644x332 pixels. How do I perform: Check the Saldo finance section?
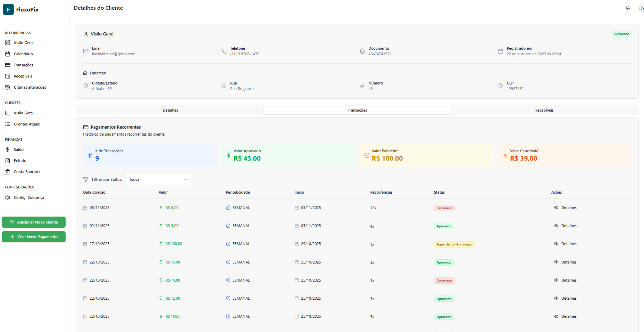point(18,149)
